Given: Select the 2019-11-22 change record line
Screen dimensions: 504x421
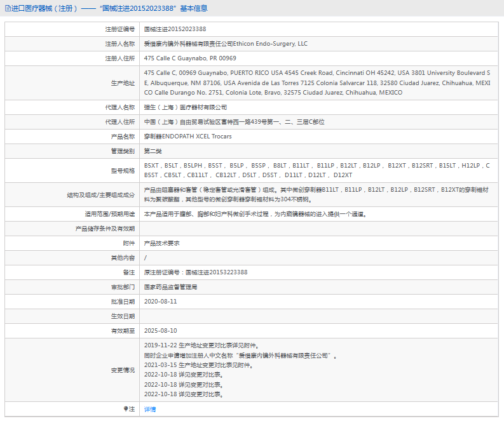Looking at the screenshot, I should (x=201, y=345).
